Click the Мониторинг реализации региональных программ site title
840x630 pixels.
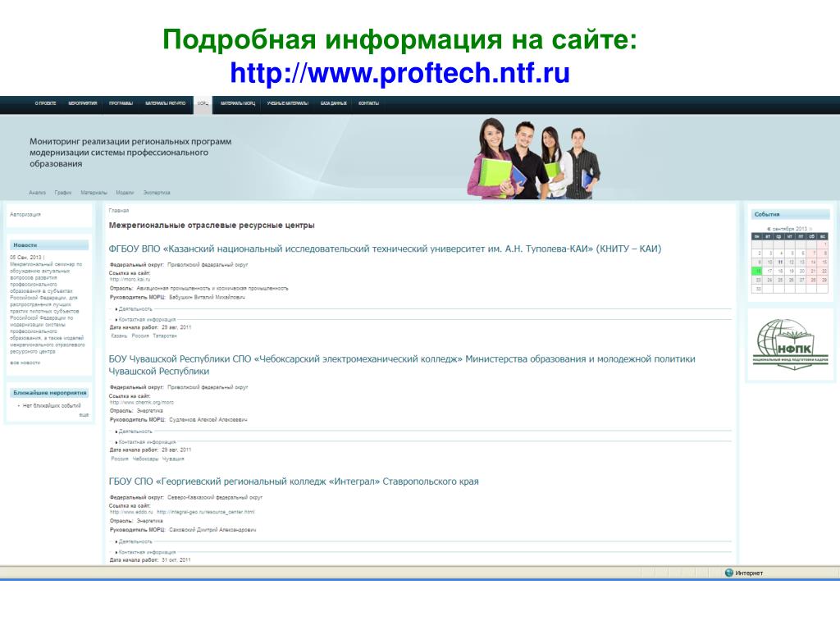[130, 153]
